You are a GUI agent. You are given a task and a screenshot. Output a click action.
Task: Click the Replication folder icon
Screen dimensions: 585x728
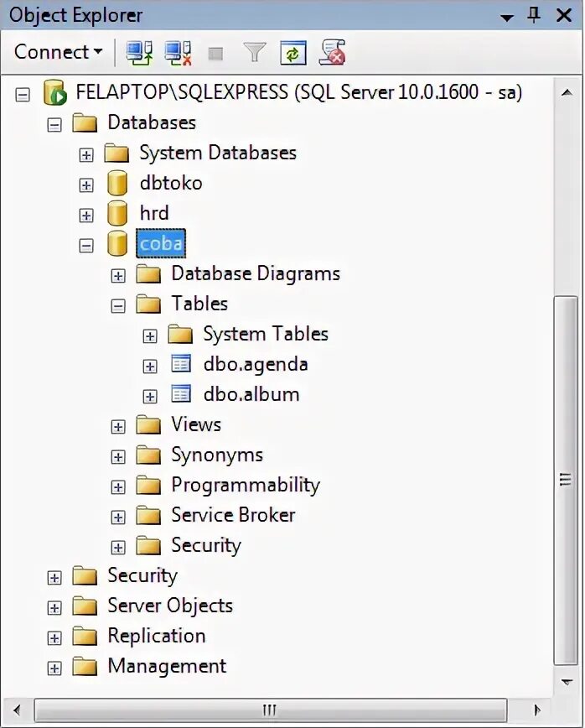[85, 636]
